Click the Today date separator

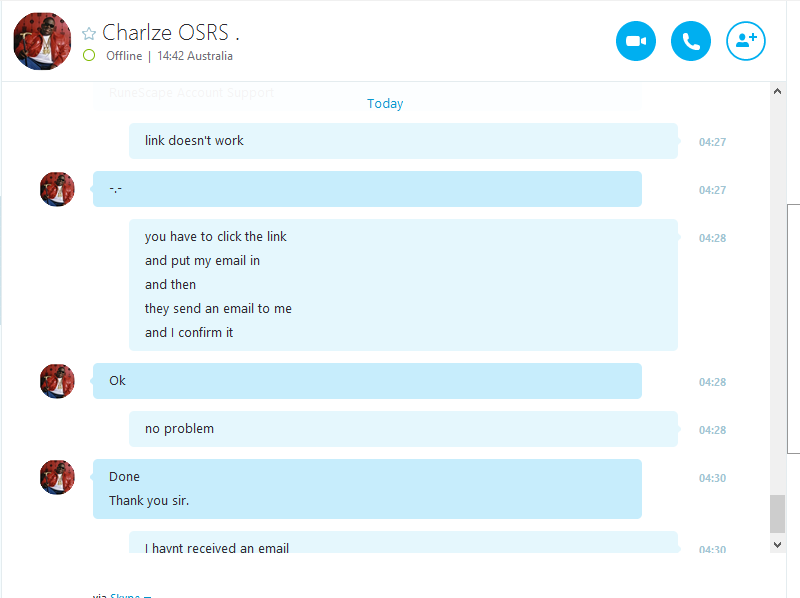coord(385,104)
